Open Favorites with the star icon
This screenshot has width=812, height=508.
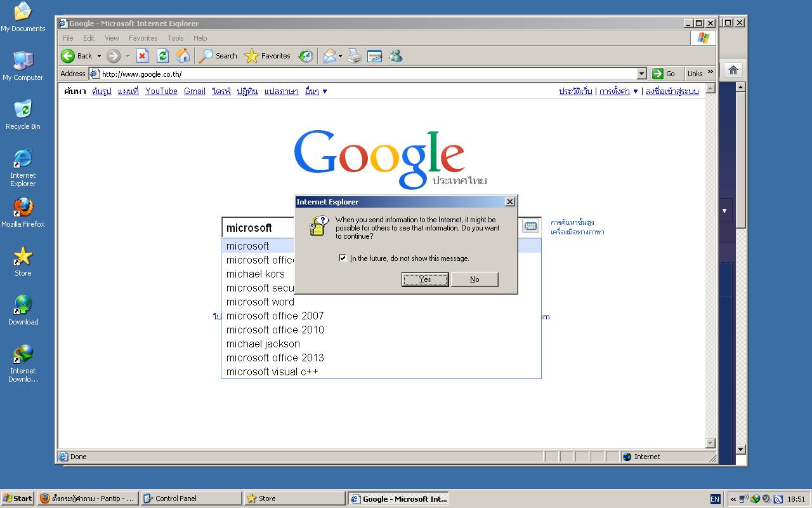point(252,56)
